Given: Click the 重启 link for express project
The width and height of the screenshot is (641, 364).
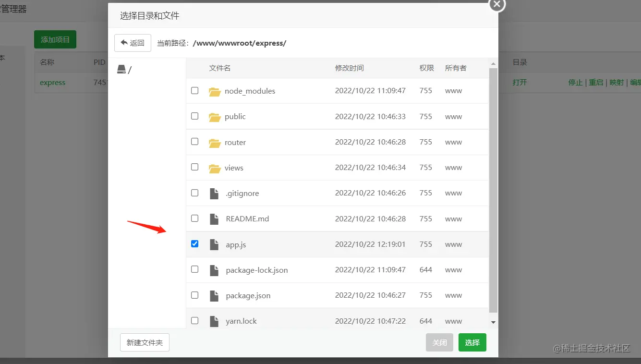Looking at the screenshot, I should pyautogui.click(x=596, y=82).
